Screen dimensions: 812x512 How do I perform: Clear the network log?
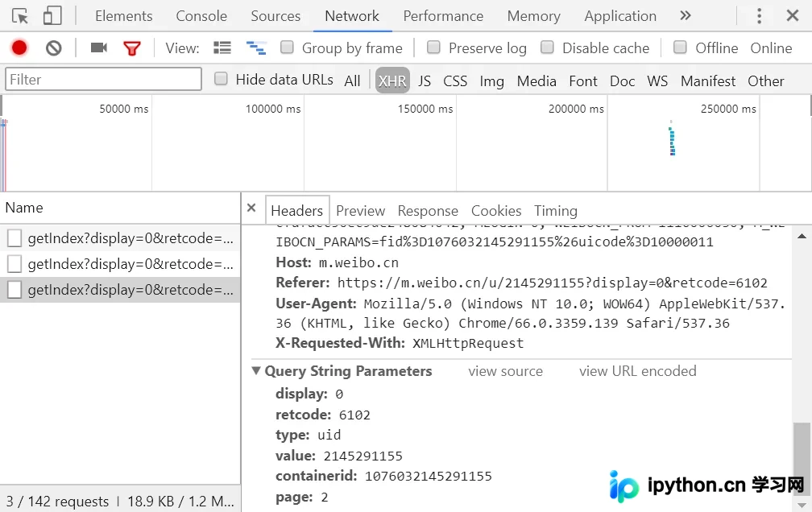point(54,48)
